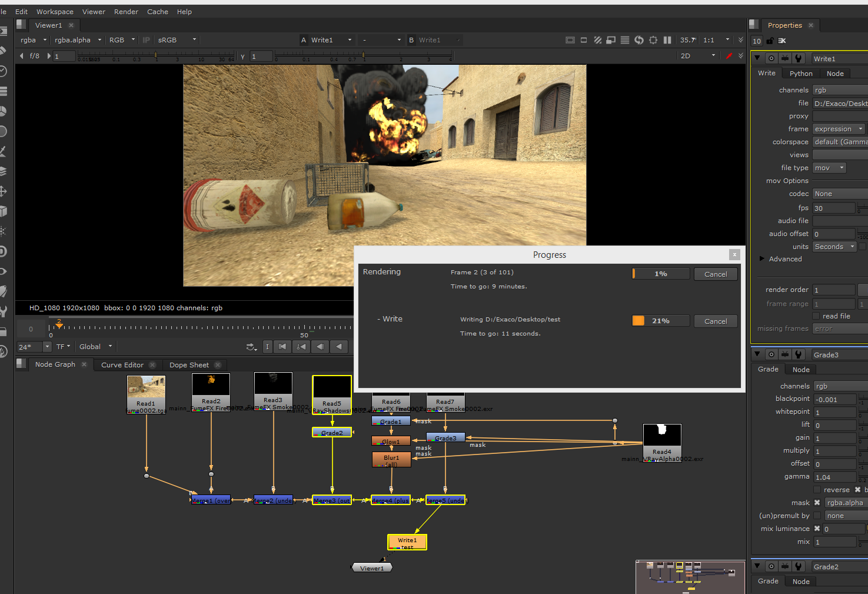Click the viewer gain slider

pos(156,56)
